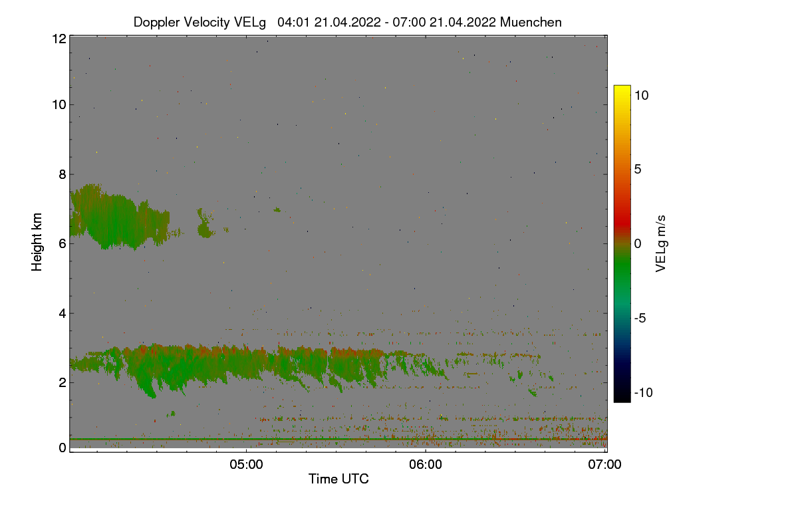
Task: Click the plot title 'Doppler Velocity VELg'
Action: coord(200,22)
